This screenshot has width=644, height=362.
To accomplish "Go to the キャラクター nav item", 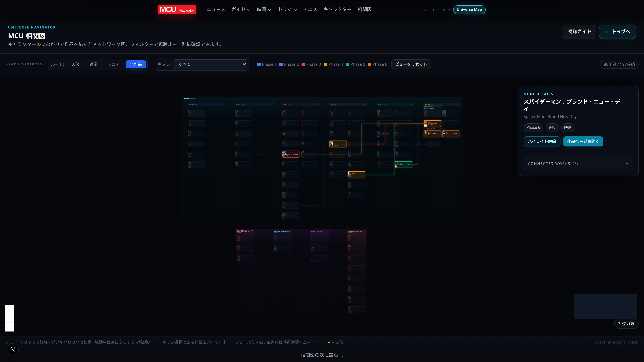I will tap(337, 10).
